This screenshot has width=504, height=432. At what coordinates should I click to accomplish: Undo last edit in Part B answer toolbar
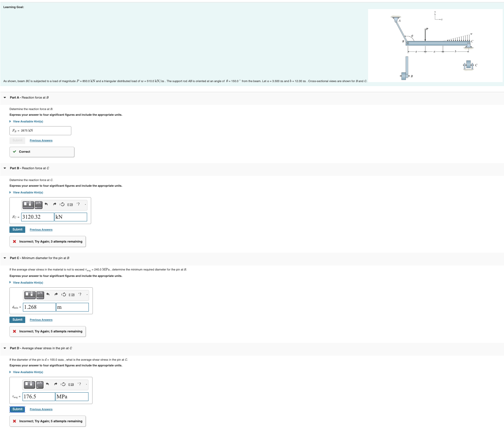[46, 204]
